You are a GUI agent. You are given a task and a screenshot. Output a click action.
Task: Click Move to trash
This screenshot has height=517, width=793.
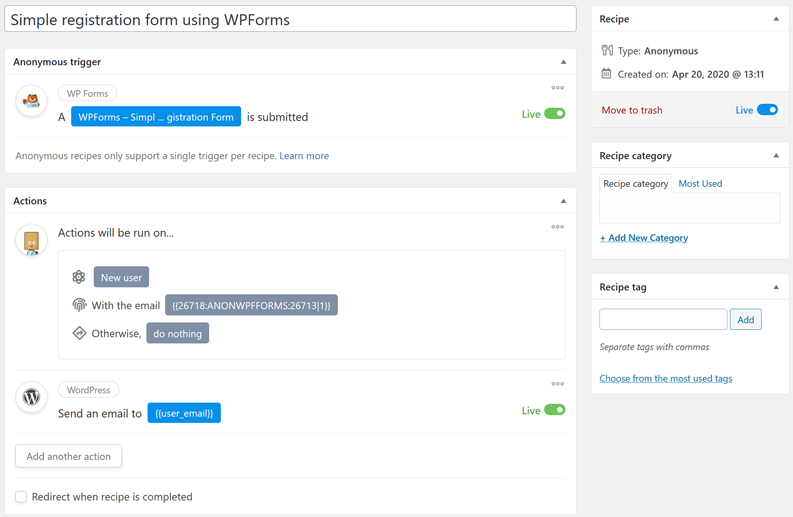tap(632, 110)
